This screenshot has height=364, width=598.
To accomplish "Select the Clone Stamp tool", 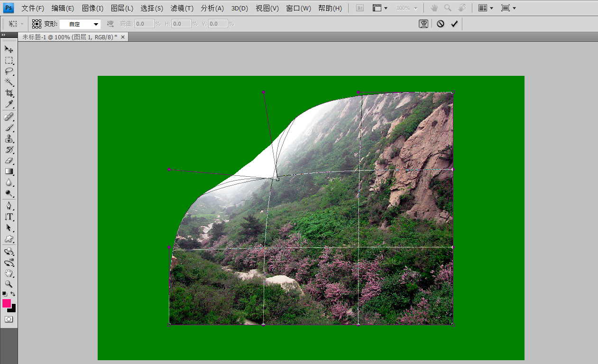I will pyautogui.click(x=9, y=138).
